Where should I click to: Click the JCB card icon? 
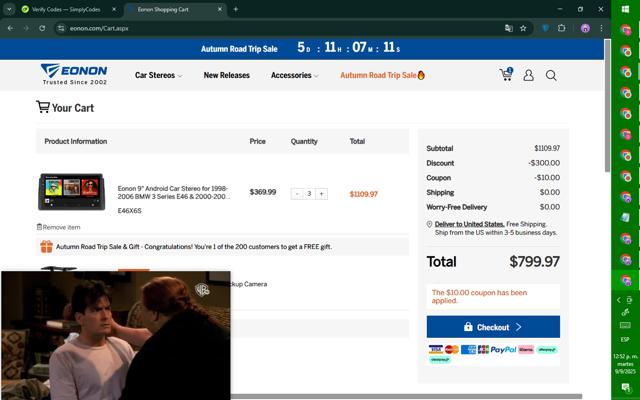point(483,349)
